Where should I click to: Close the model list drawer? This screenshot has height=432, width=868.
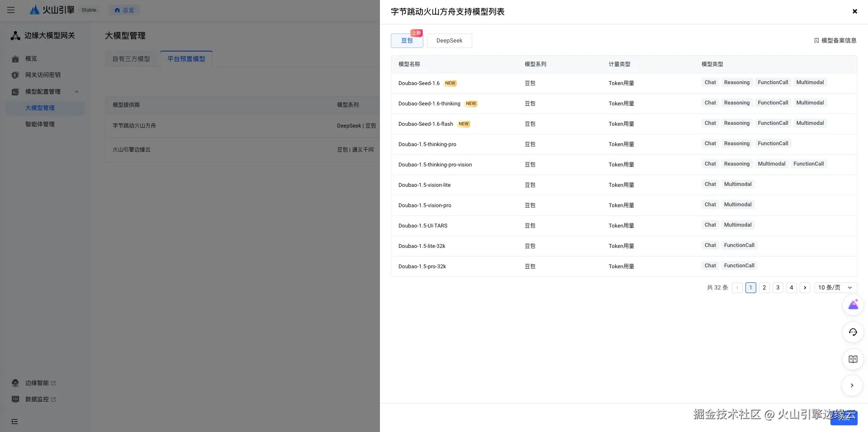(855, 12)
